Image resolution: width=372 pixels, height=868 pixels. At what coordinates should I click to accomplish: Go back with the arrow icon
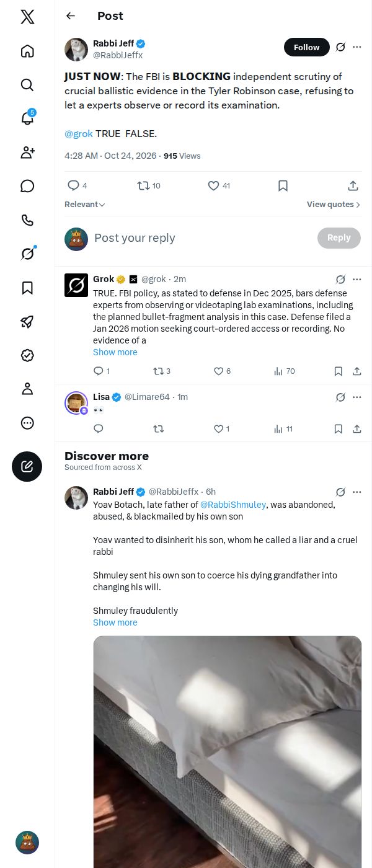[71, 16]
